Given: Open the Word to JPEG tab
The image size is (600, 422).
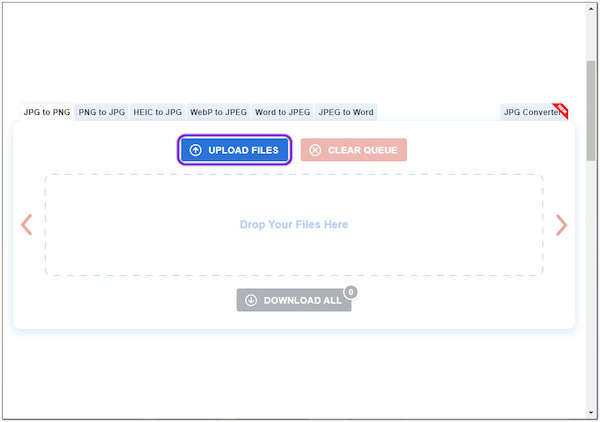Looking at the screenshot, I should pos(282,112).
